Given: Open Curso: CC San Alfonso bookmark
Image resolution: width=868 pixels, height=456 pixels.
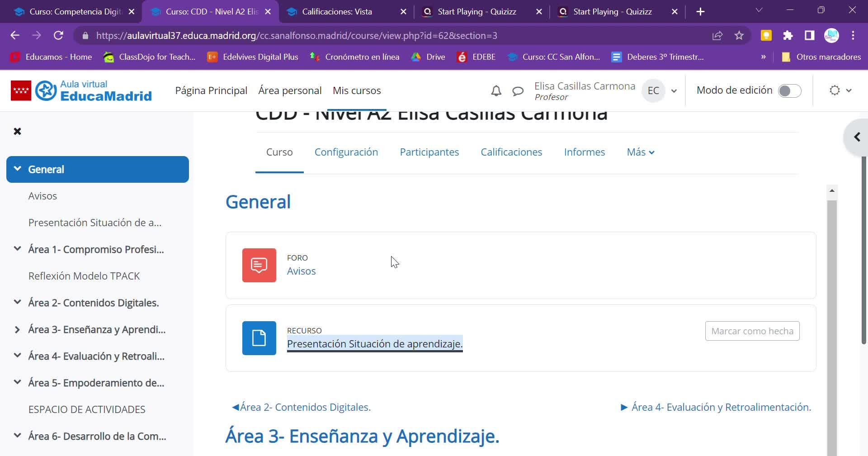Looking at the screenshot, I should (553, 57).
